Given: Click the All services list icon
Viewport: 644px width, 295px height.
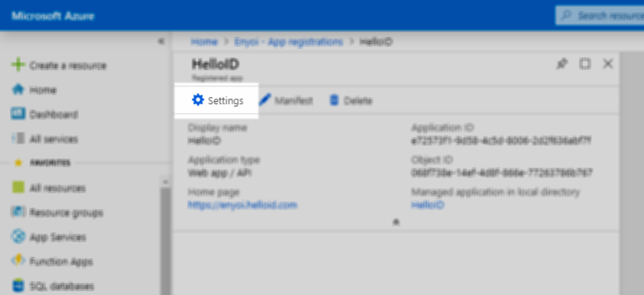Looking at the screenshot, I should (x=18, y=138).
